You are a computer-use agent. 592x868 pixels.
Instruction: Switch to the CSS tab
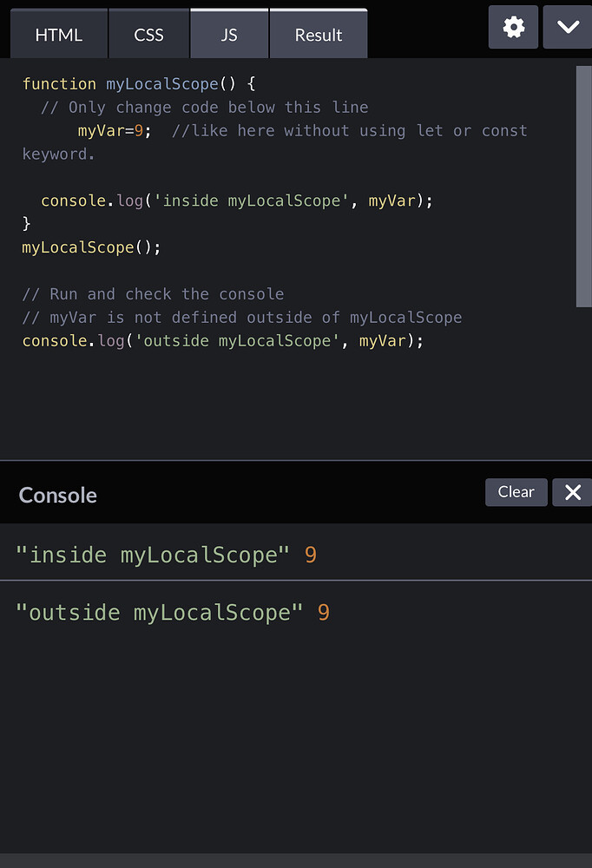[148, 34]
